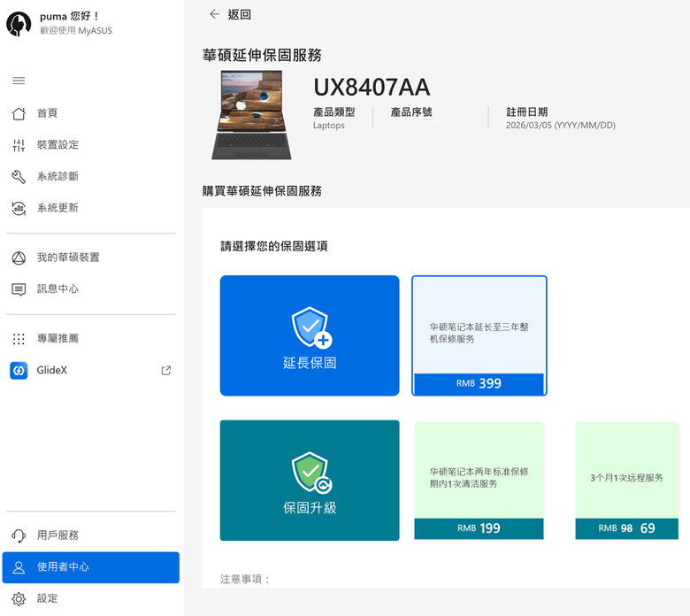The height and width of the screenshot is (616, 690).
Task: Click the green shield upgrade icon
Action: 311,472
